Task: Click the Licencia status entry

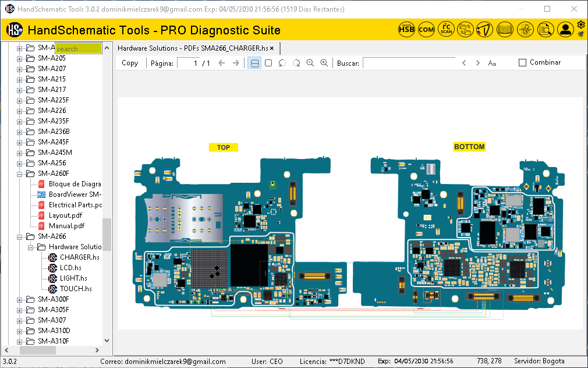Action: point(332,361)
